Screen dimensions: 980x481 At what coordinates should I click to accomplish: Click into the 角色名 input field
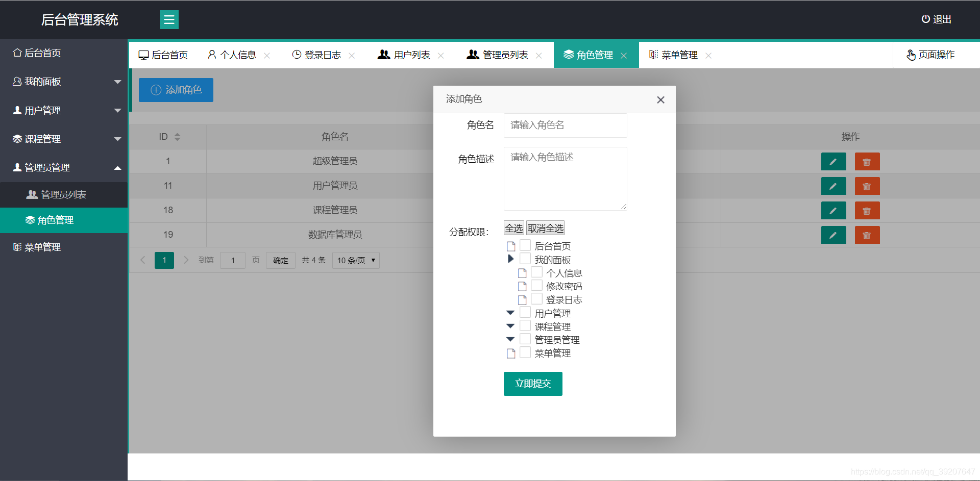click(566, 125)
